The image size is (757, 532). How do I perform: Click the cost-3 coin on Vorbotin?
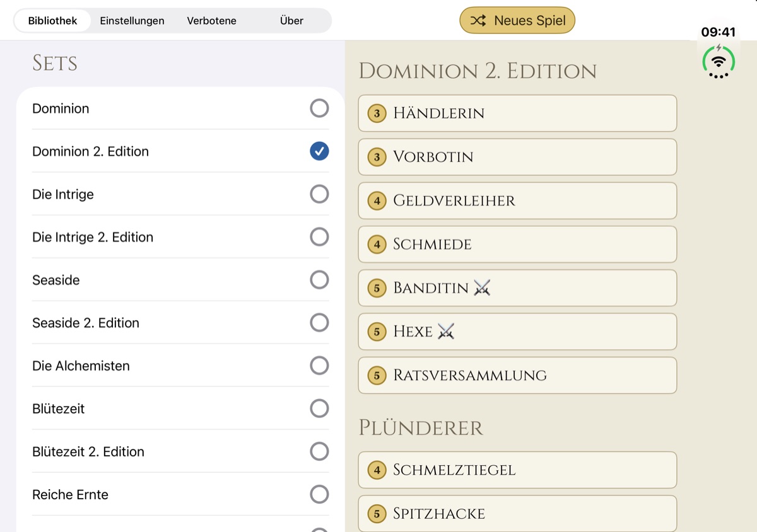tap(377, 157)
